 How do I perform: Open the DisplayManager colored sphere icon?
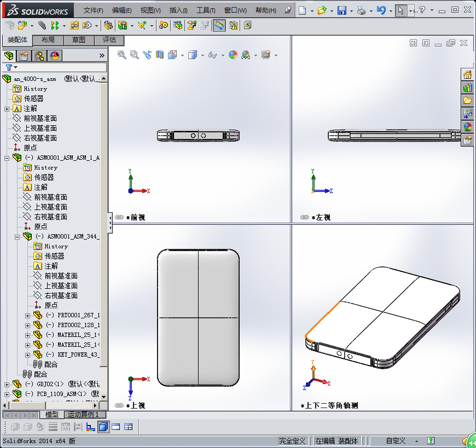point(54,55)
